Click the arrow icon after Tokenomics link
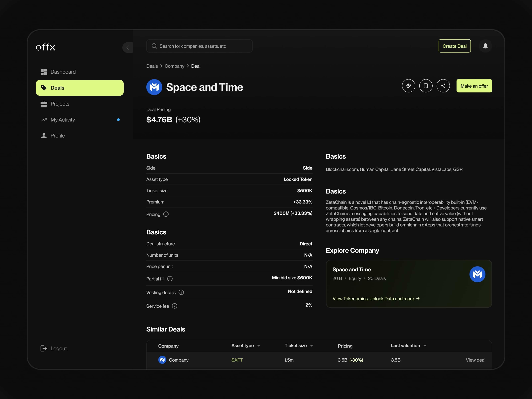The height and width of the screenshot is (399, 532). tap(418, 298)
